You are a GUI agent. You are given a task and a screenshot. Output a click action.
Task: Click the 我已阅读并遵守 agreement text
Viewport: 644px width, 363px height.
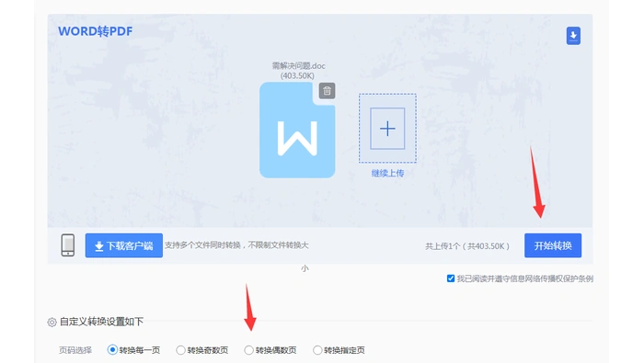525,279
